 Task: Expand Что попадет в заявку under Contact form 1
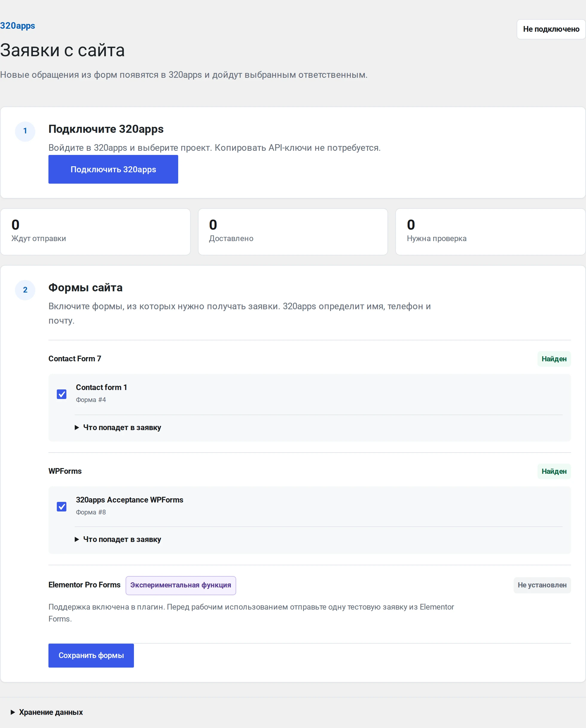pos(118,427)
